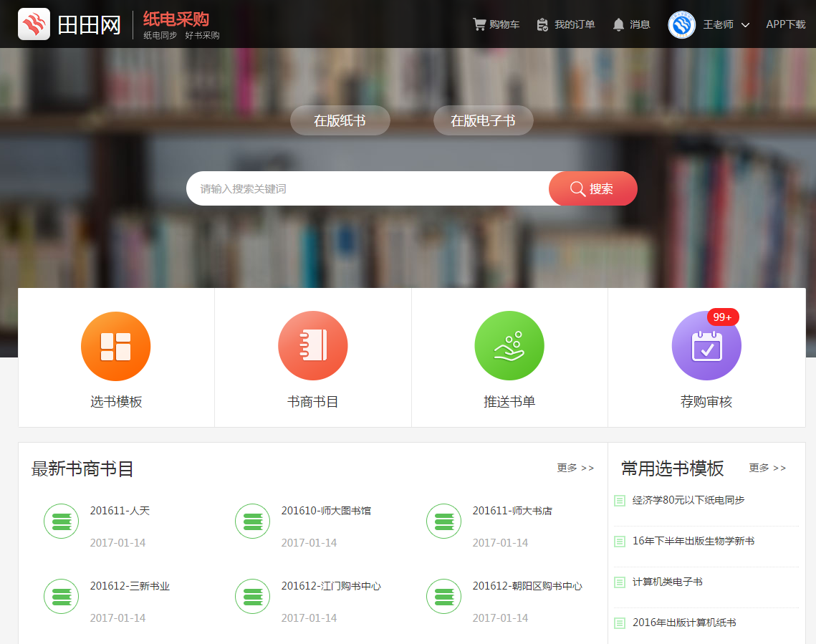Open catalog 201610-师大图书馆
Viewport: 816px width, 644px height.
point(326,510)
